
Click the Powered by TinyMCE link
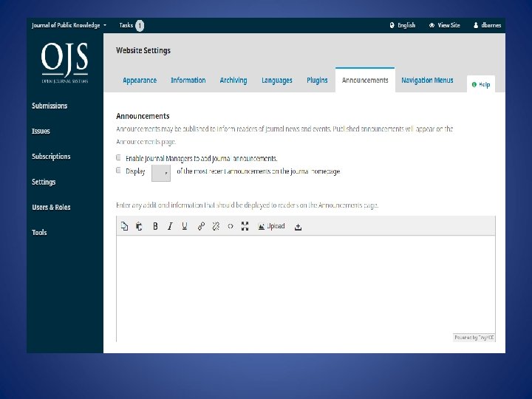(x=474, y=337)
